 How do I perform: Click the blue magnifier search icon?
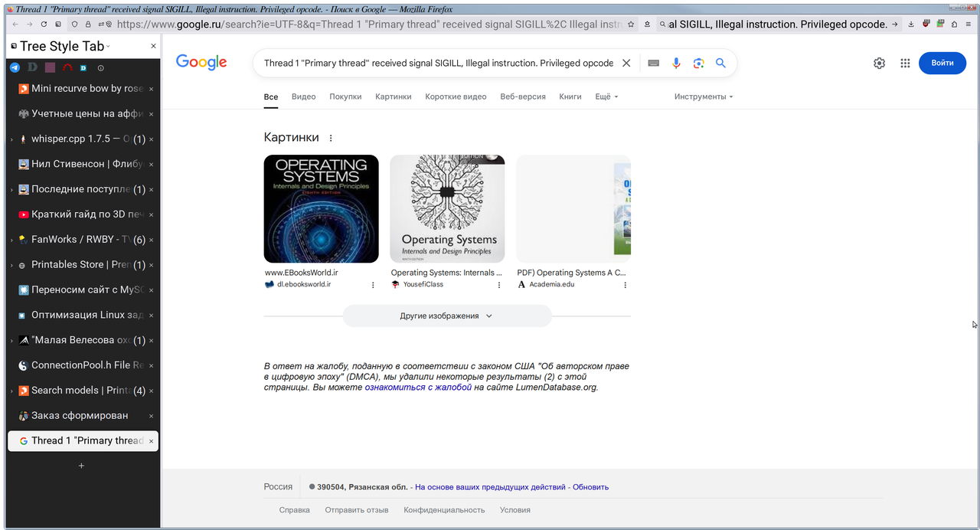pos(720,63)
